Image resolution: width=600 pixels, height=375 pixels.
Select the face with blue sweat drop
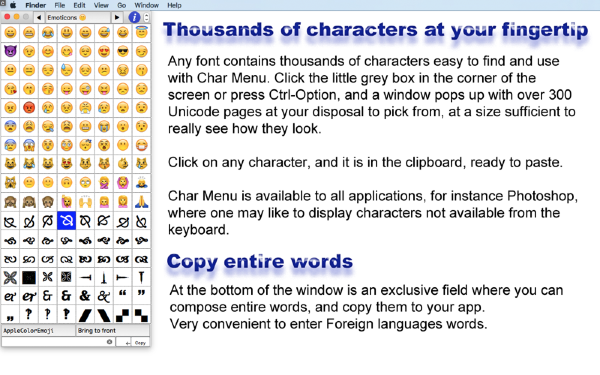[67, 70]
